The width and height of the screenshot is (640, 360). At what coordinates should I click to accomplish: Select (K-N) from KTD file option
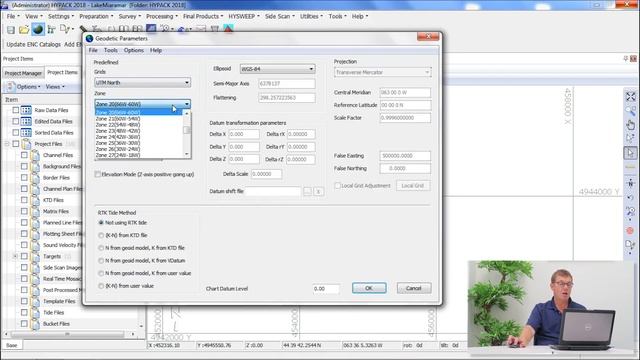101,236
